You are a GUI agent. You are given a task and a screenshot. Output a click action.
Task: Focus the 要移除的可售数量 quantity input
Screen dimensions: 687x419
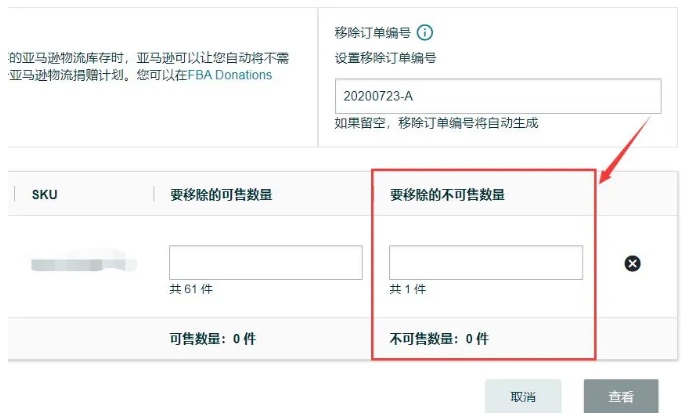click(266, 263)
